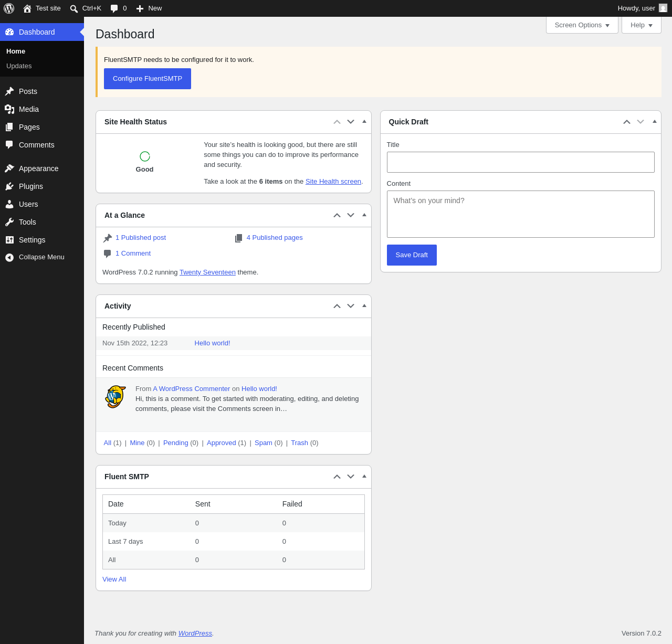Filter comments by Approved

[222, 443]
